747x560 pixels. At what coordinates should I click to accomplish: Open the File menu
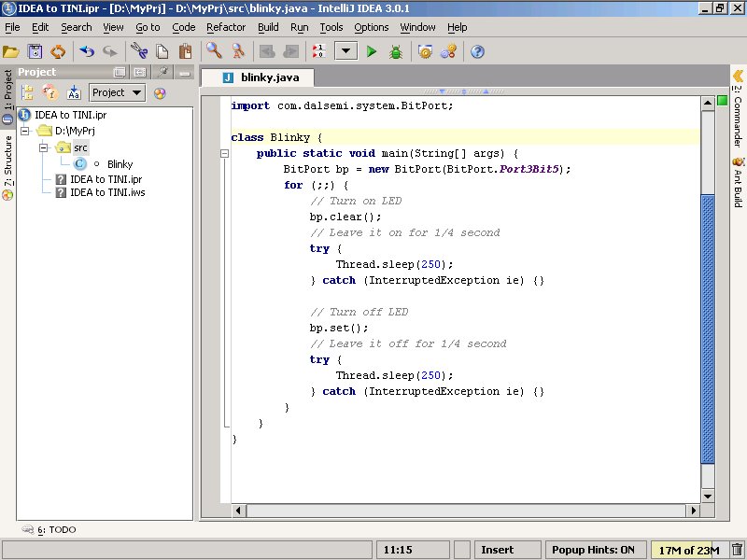[12, 27]
